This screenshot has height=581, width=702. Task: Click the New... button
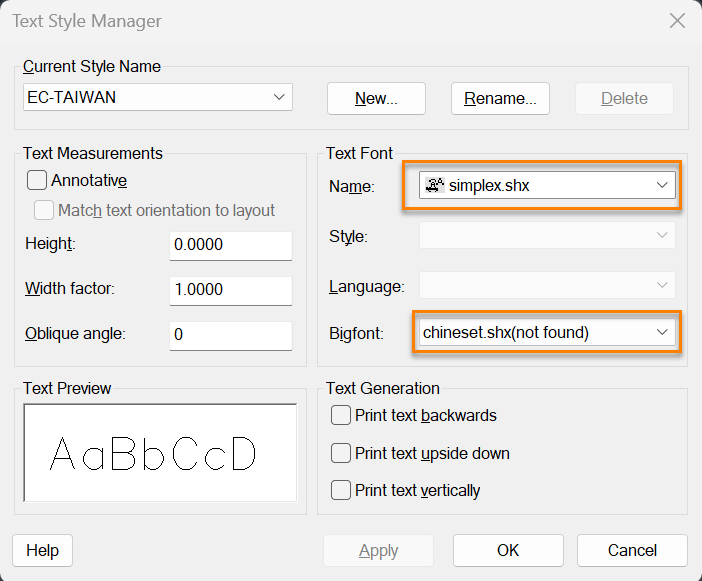coord(376,98)
